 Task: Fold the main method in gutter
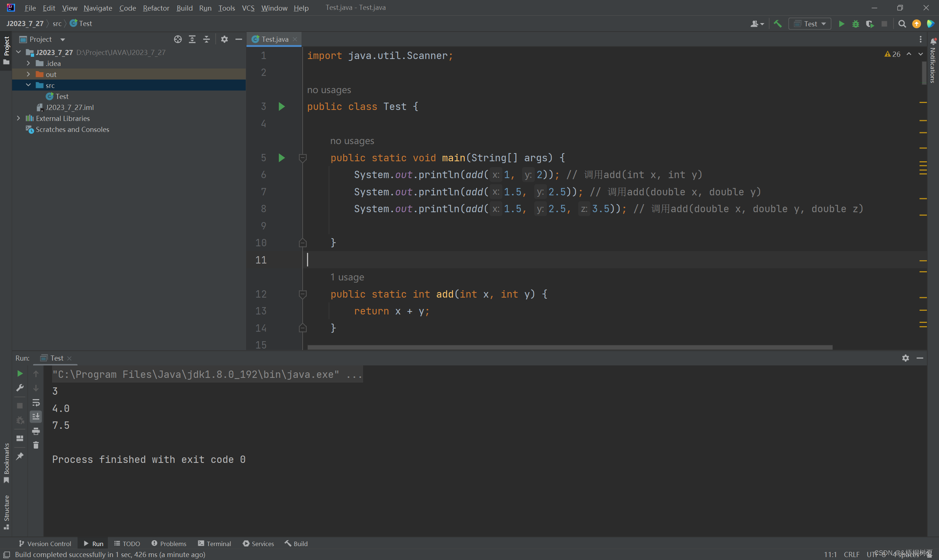303,158
